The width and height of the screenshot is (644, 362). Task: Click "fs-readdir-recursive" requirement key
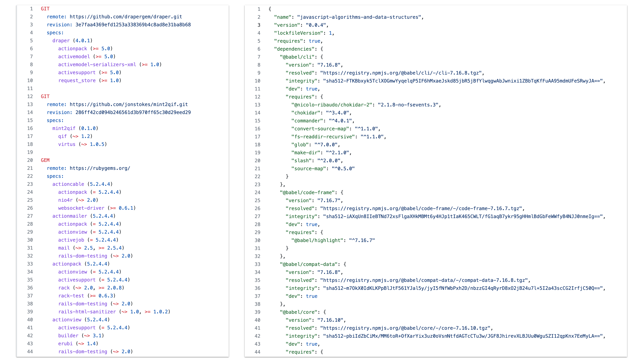pyautogui.click(x=323, y=137)
